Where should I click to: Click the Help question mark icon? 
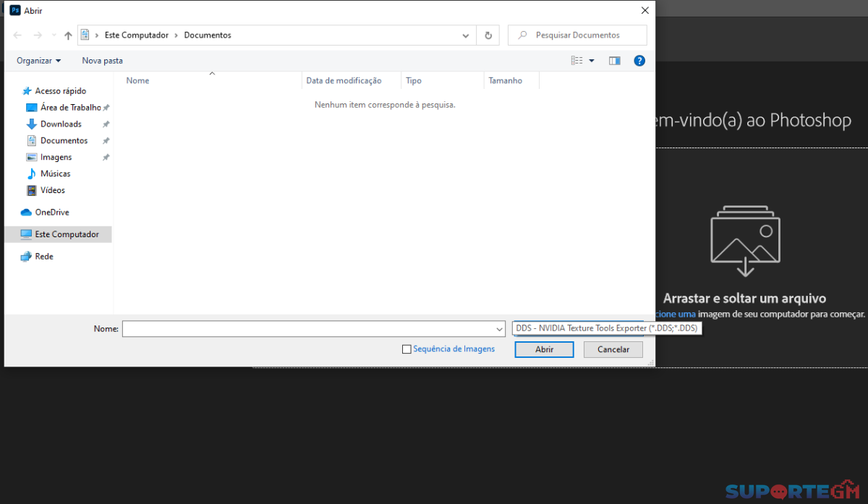[x=639, y=61]
